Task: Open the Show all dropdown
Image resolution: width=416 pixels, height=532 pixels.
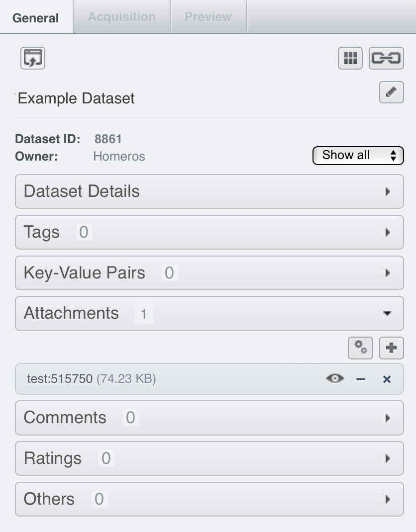Action: [x=358, y=155]
